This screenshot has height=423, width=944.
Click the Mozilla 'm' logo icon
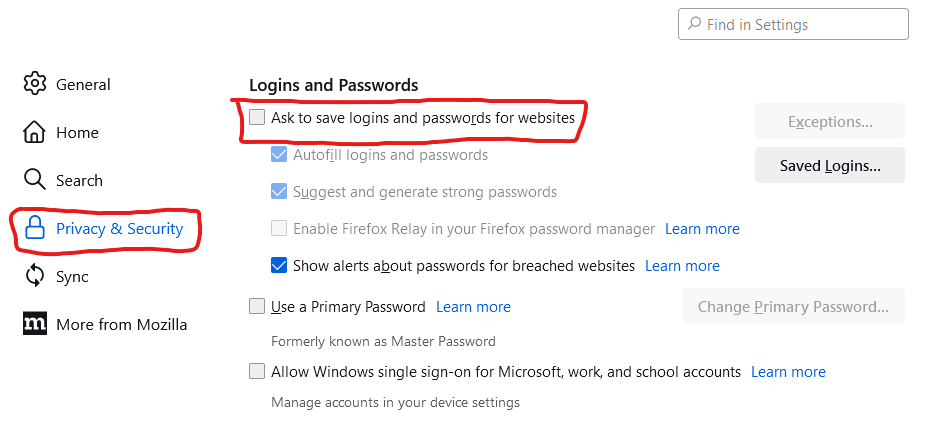35,324
